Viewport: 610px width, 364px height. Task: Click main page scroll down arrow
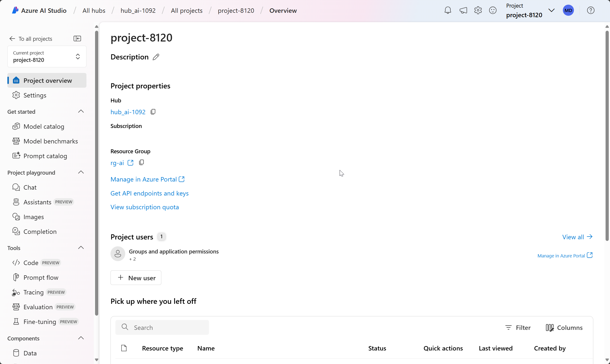[x=607, y=360]
